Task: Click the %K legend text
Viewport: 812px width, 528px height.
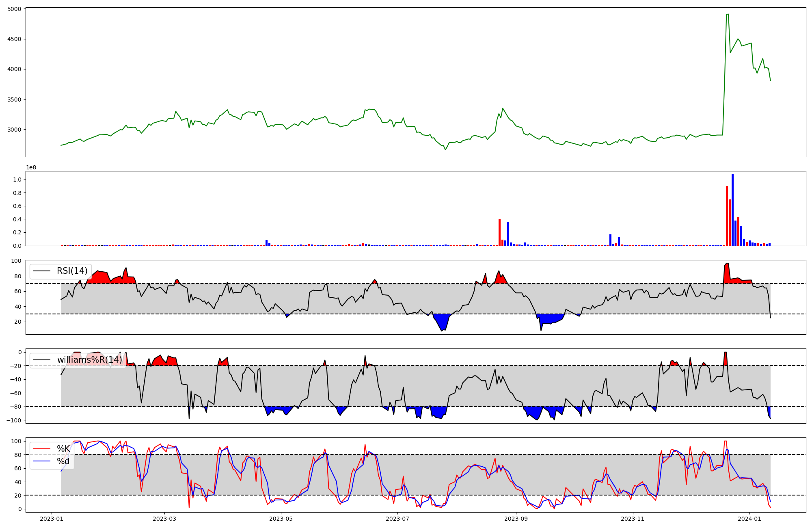Action: (63, 449)
